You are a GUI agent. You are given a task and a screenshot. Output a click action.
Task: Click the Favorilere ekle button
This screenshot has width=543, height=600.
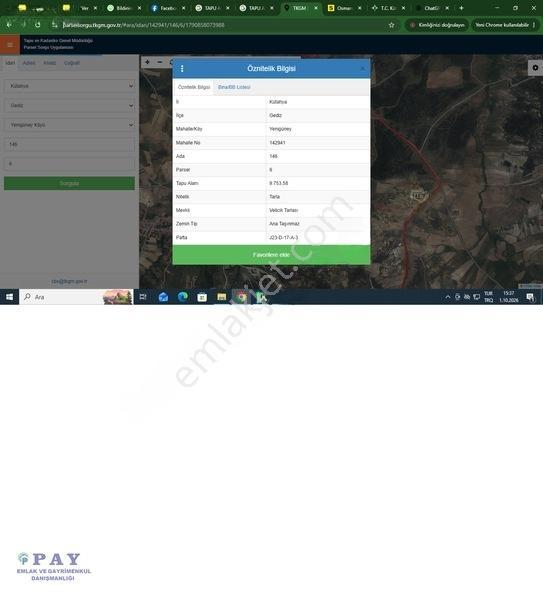271,255
